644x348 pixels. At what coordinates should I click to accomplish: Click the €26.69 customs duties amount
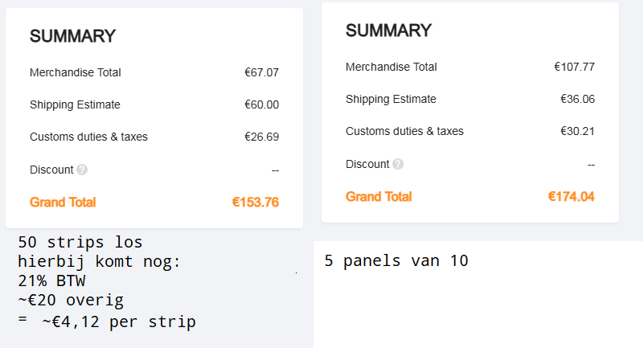(261, 137)
